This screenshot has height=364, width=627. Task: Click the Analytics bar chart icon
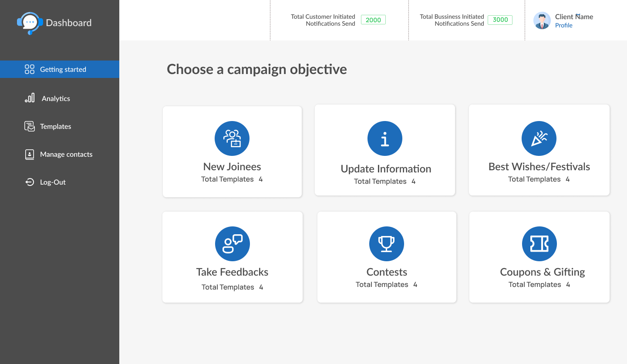click(x=30, y=98)
